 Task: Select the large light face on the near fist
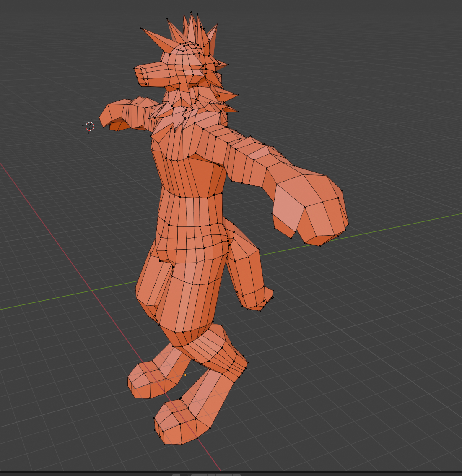pos(288,205)
